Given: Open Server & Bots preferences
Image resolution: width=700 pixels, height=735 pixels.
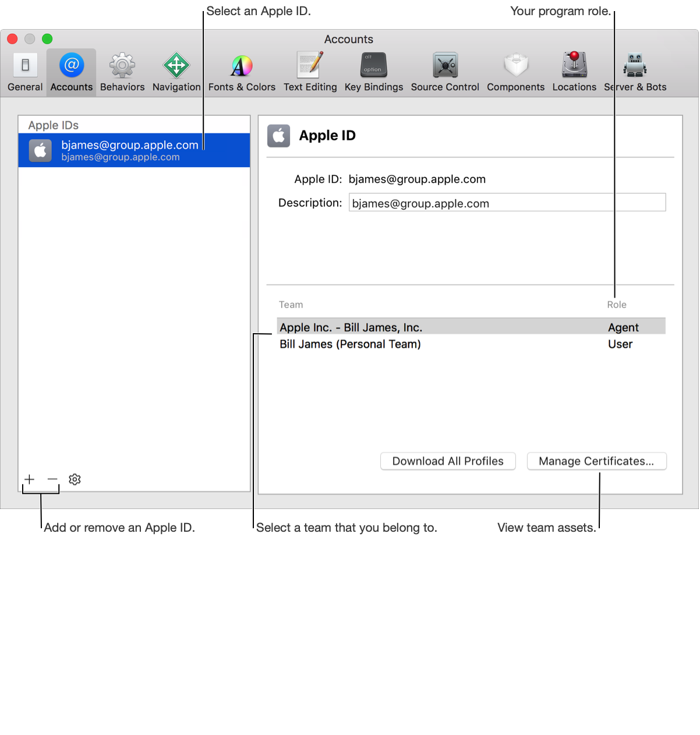Looking at the screenshot, I should tap(635, 72).
